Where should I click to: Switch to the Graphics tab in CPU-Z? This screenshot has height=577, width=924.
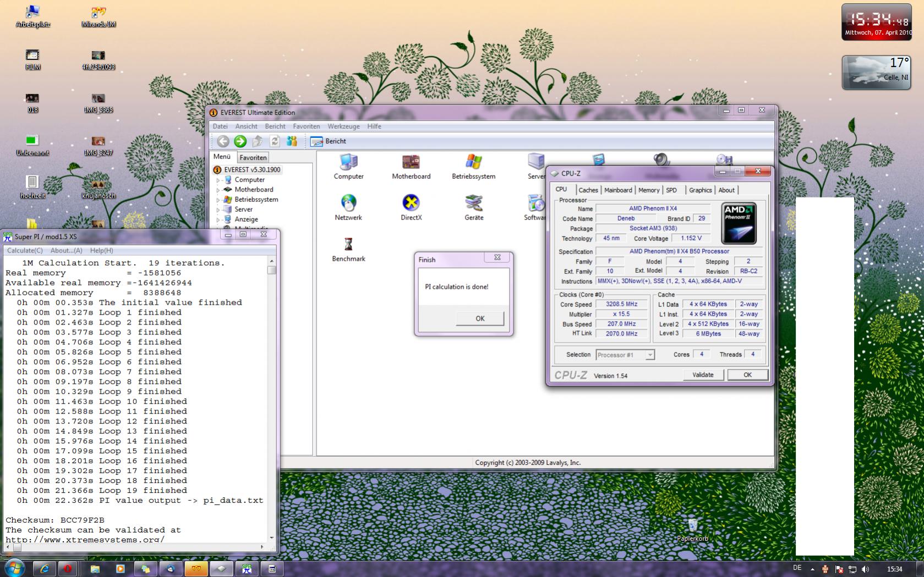tap(700, 190)
